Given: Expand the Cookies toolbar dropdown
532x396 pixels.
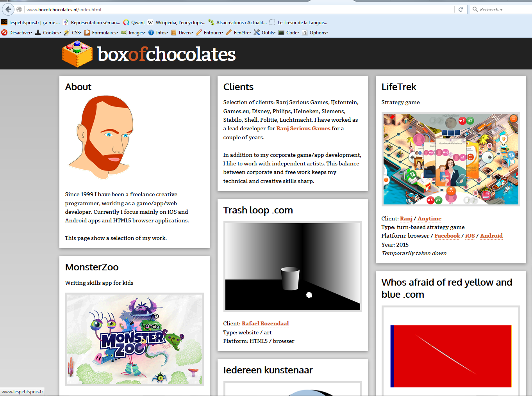Looking at the screenshot, I should (48, 33).
